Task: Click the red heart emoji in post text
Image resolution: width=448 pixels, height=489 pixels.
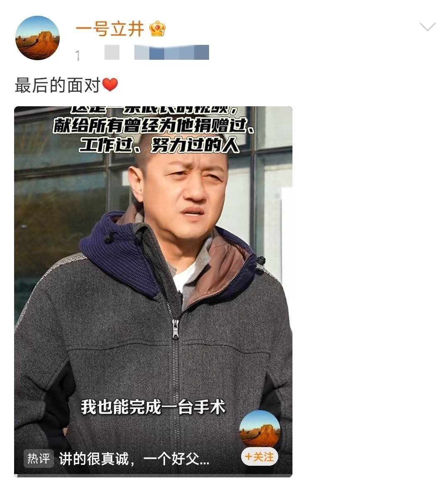Action: [x=110, y=85]
